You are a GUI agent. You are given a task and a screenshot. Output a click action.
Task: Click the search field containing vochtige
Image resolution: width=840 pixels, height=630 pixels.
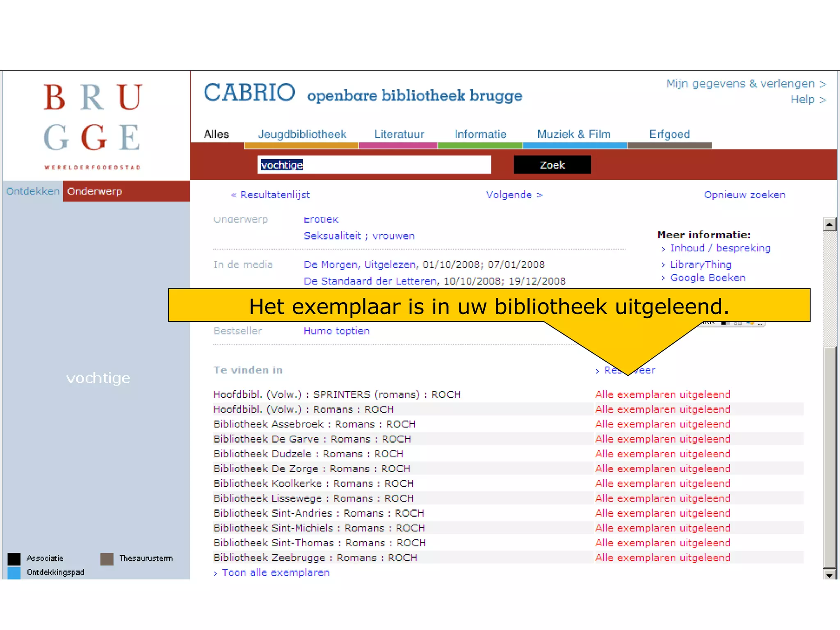click(x=374, y=165)
